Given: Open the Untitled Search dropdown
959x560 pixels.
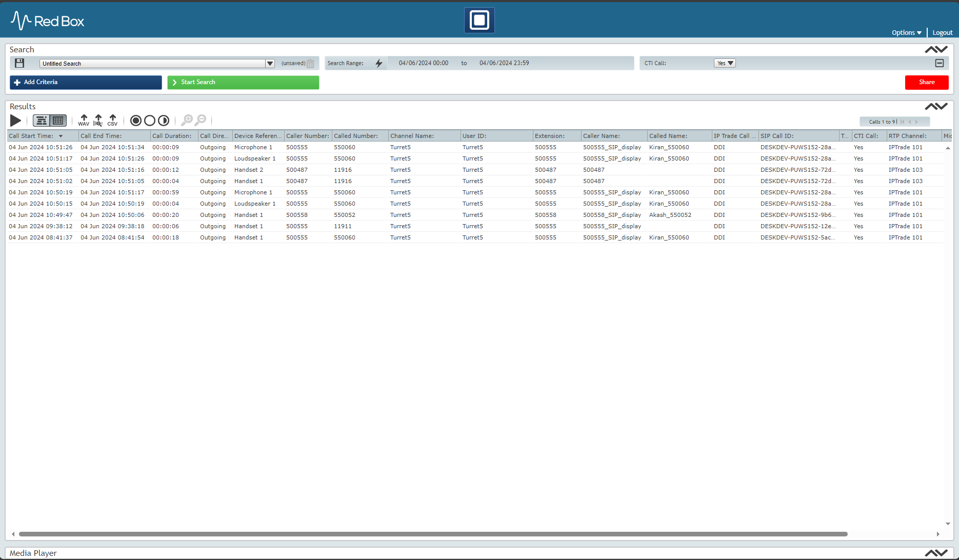Looking at the screenshot, I should coord(270,64).
